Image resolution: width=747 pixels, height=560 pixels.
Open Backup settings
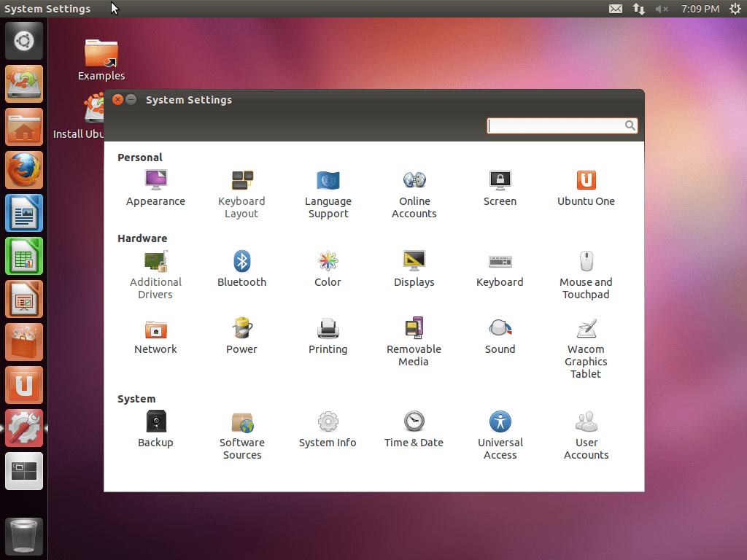(156, 429)
